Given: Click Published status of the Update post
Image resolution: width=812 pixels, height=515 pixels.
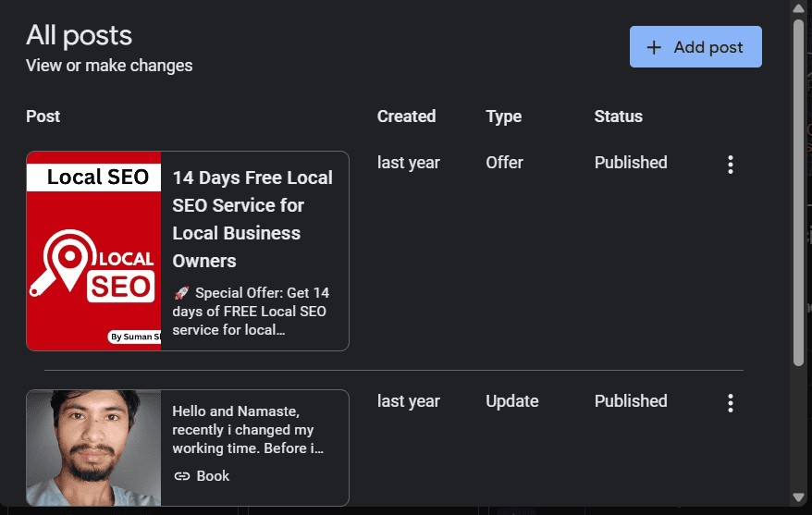Looking at the screenshot, I should [631, 401].
